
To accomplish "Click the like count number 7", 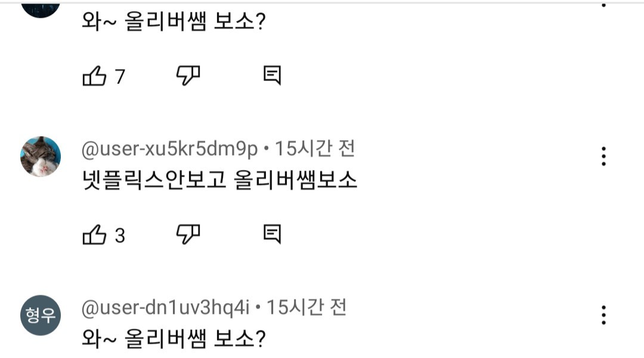I will (x=120, y=76).
